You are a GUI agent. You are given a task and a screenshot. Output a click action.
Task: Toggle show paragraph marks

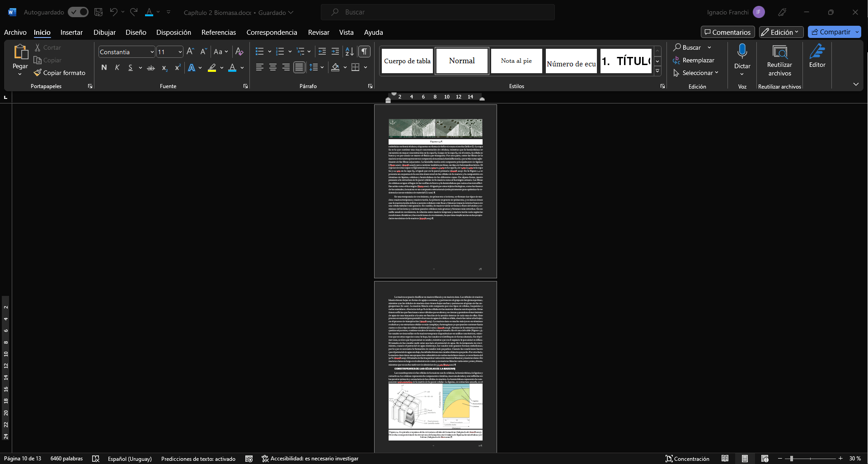[364, 52]
